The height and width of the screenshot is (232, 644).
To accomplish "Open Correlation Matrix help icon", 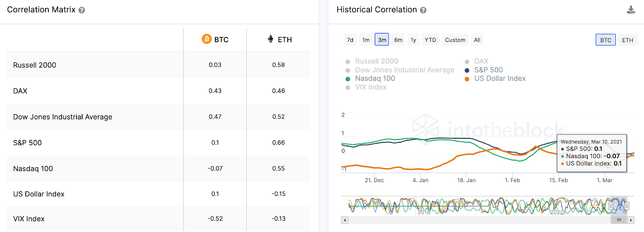I will coord(82,10).
